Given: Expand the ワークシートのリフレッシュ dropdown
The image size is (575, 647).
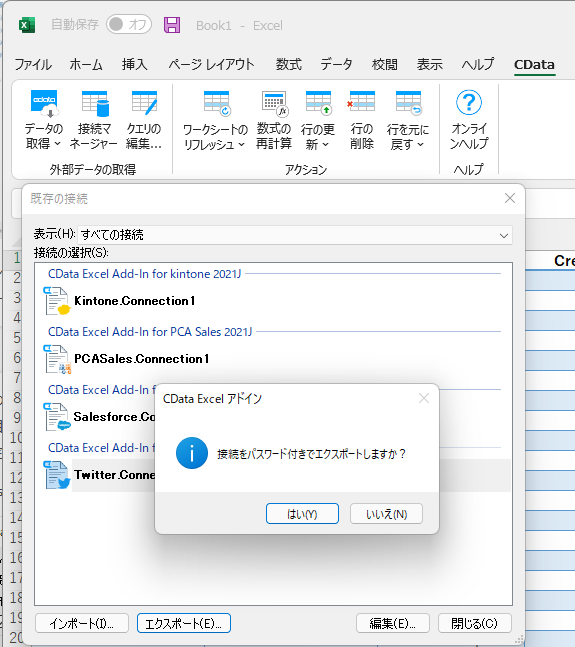Looking at the screenshot, I should (x=242, y=144).
